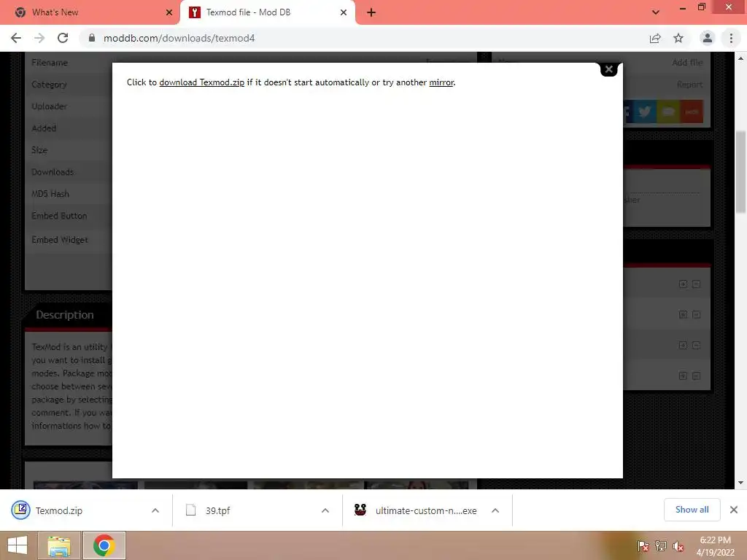Screen dimensions: 747x560
Task: Click Add file link
Action: tap(687, 63)
